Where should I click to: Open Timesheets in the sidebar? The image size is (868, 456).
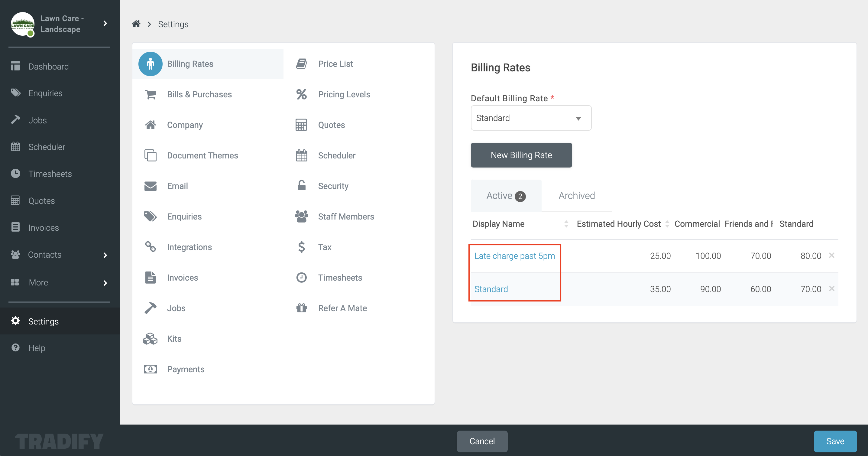(50, 174)
